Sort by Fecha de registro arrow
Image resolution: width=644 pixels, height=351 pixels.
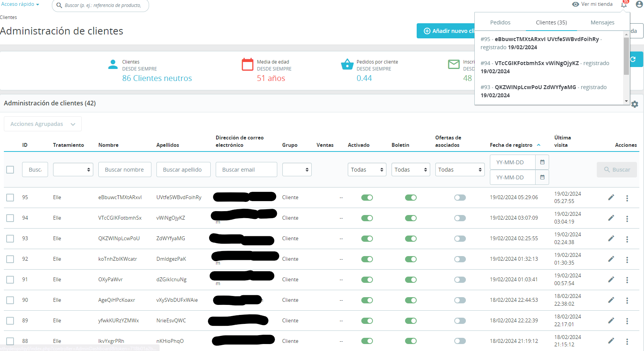point(539,145)
